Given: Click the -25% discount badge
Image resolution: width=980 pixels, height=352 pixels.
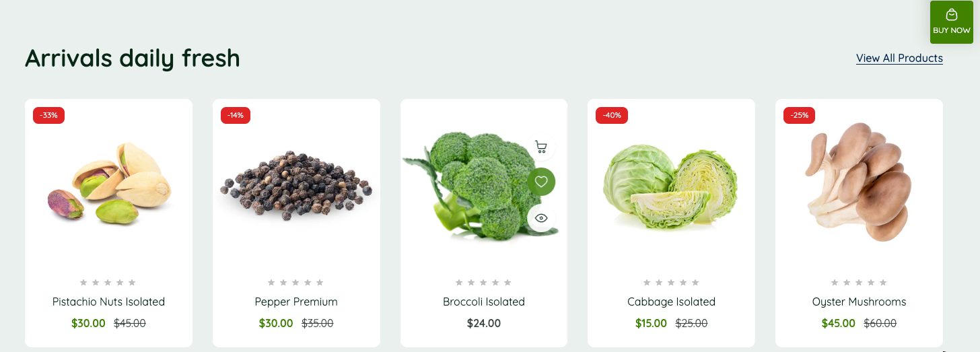Looking at the screenshot, I should [799, 115].
